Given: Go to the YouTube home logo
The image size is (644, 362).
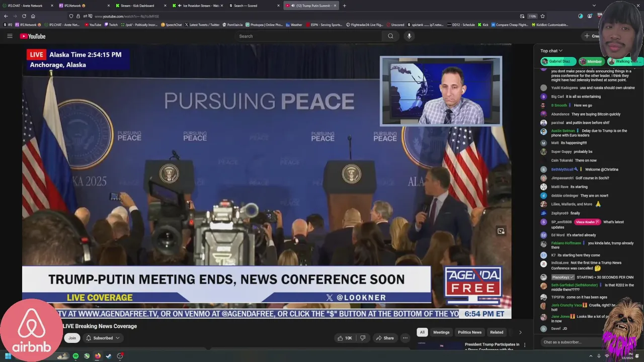Looking at the screenshot, I should click(x=33, y=36).
